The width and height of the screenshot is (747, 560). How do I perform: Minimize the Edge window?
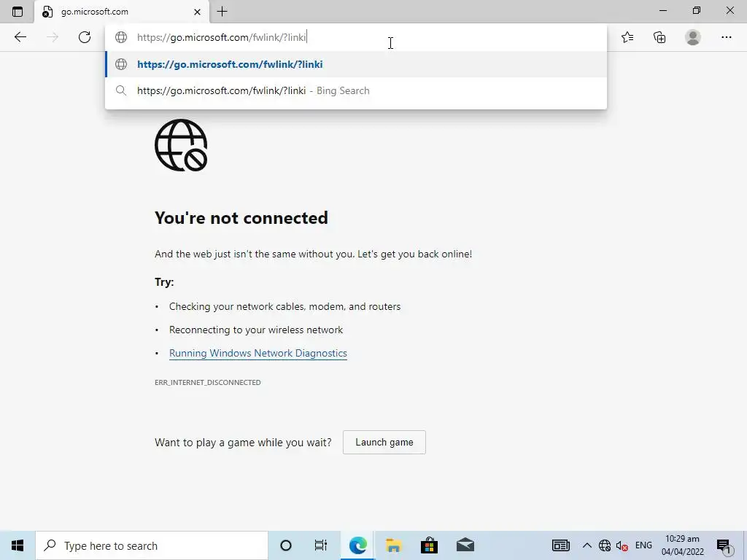663,10
